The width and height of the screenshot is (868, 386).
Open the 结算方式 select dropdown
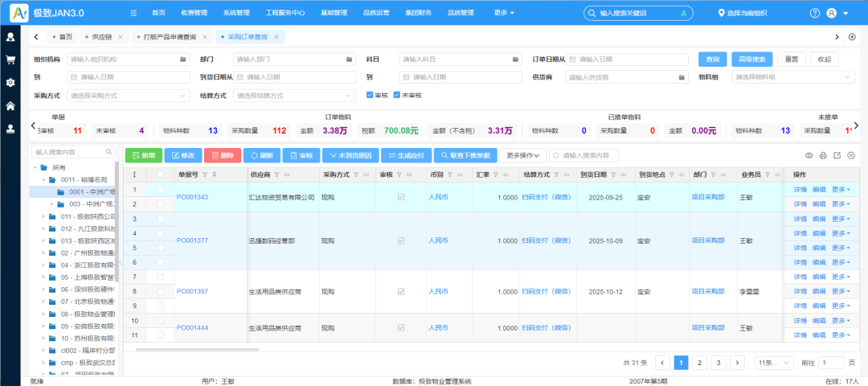pyautogui.click(x=294, y=96)
